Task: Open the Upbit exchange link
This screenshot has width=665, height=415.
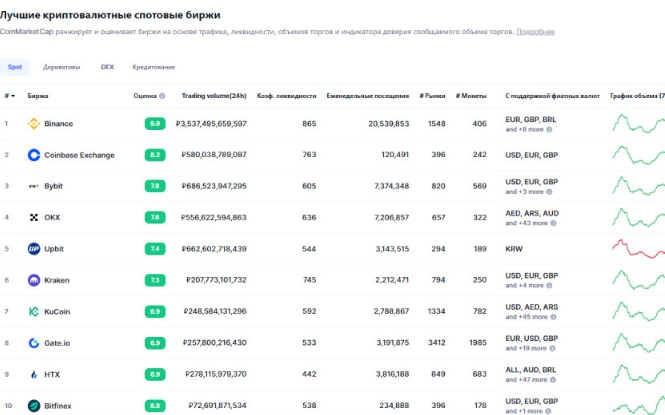Action: [54, 249]
